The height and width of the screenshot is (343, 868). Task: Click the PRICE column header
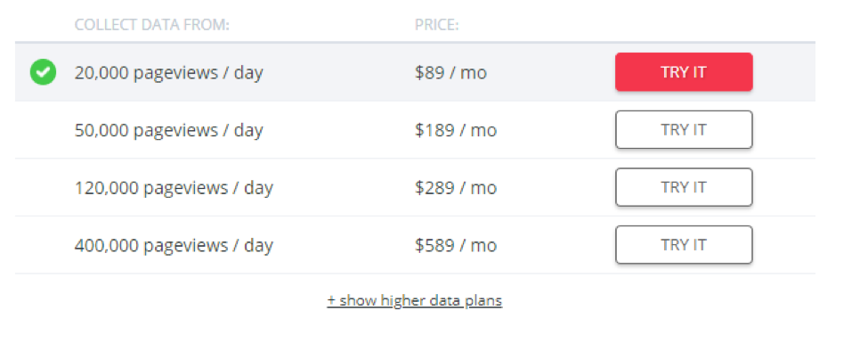(x=437, y=25)
